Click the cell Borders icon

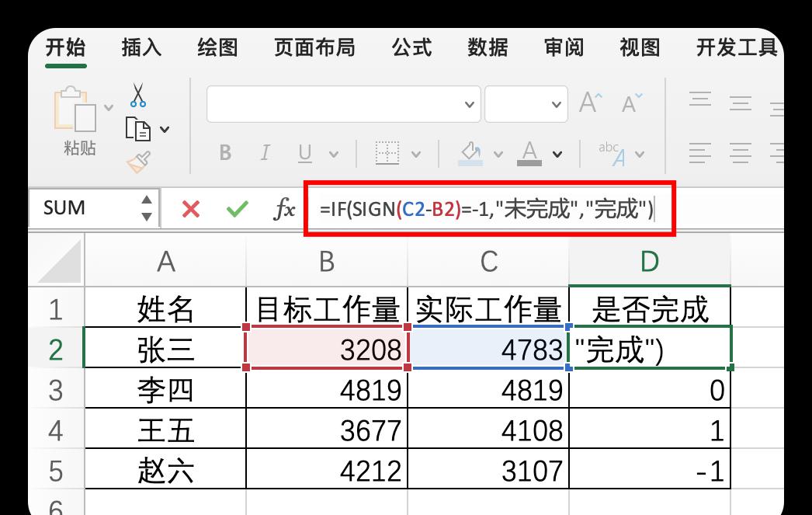[x=387, y=153]
